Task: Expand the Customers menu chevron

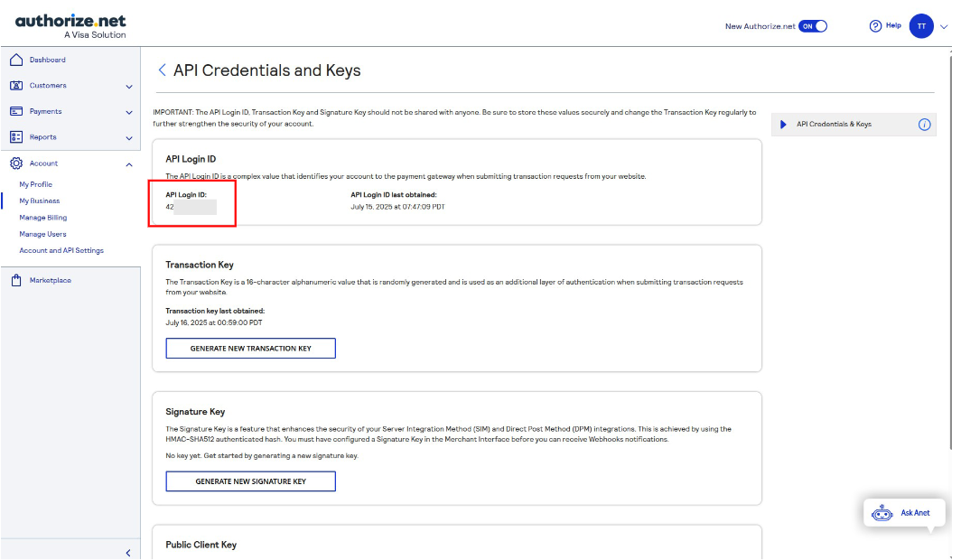Action: [x=128, y=87]
